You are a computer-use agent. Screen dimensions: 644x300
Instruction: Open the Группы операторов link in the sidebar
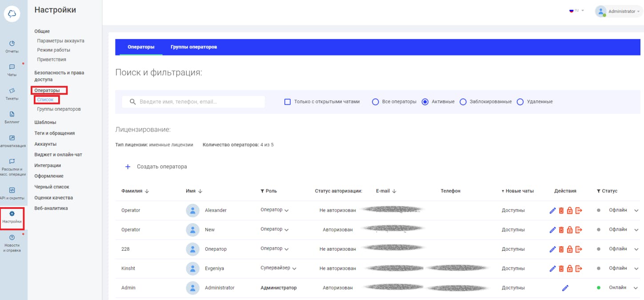tap(59, 109)
